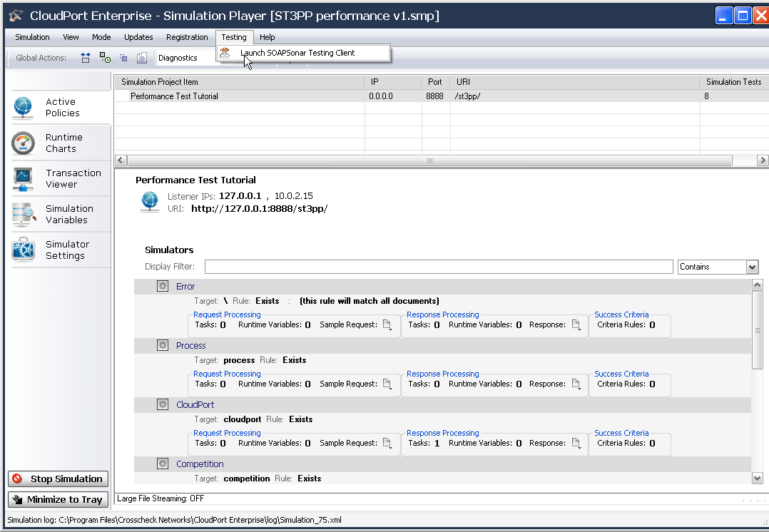769x532 pixels.
Task: Click the simulators list scroll down arrow
Action: click(758, 479)
